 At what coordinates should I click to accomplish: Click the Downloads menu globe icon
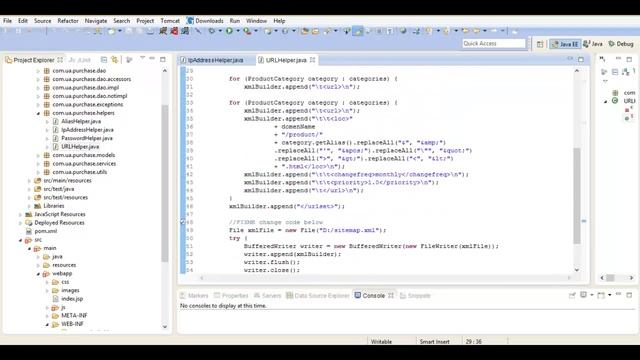coord(190,20)
